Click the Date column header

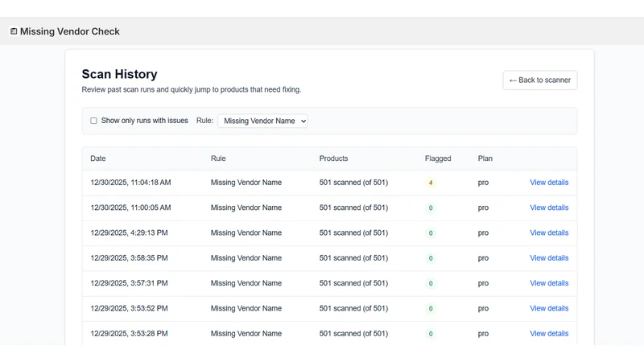click(x=98, y=158)
